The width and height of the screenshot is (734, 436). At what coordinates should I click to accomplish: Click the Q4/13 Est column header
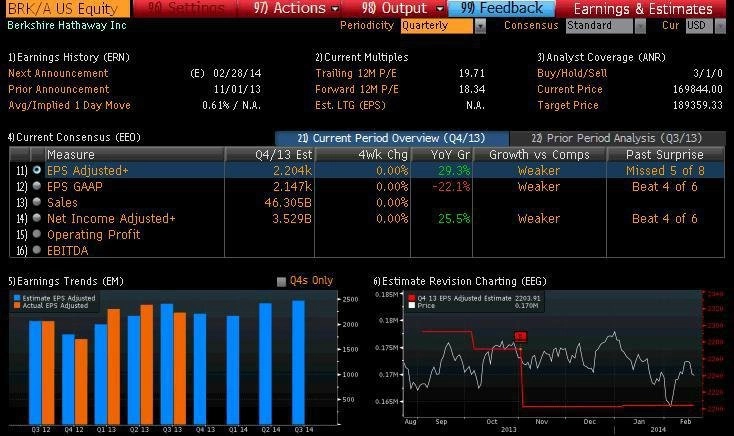click(x=270, y=155)
